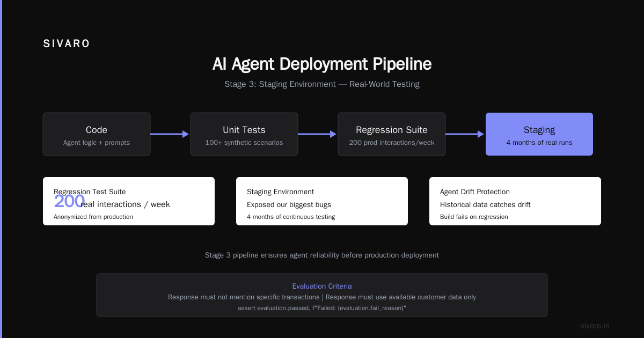The height and width of the screenshot is (338, 644).
Task: Click the SIVARO logo text
Action: pos(67,44)
